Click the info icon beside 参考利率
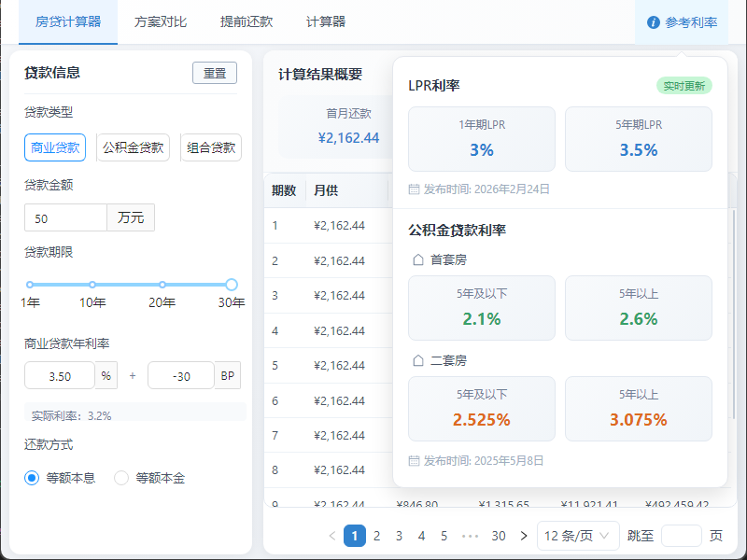 pos(654,22)
